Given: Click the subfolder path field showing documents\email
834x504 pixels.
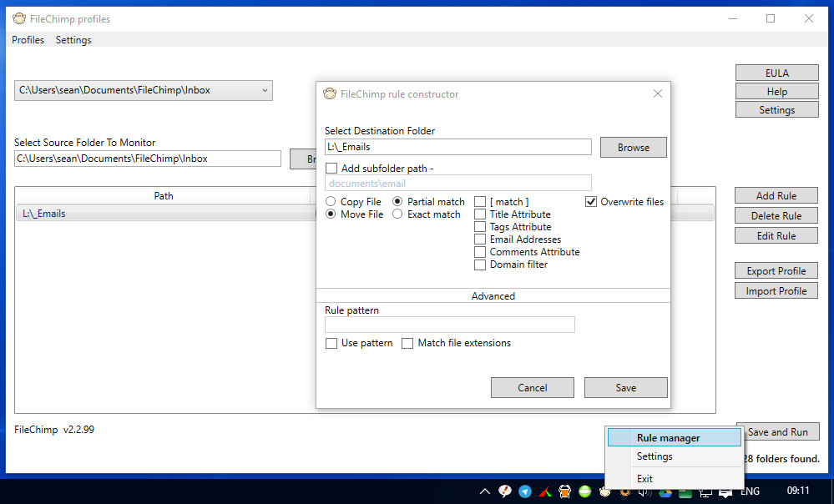Looking at the screenshot, I should [458, 184].
